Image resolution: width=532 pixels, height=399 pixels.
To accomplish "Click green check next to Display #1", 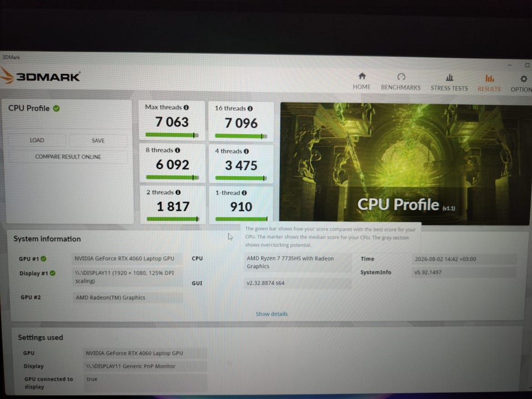I will [53, 273].
